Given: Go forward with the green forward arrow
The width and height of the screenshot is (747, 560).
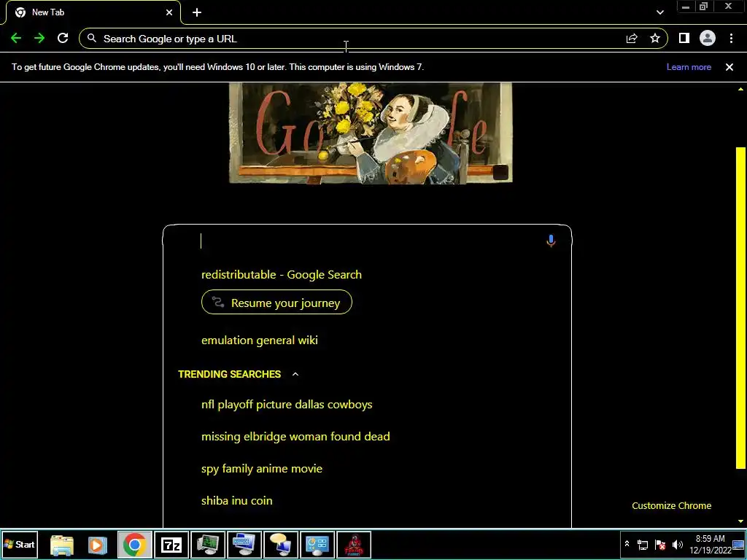Looking at the screenshot, I should click(39, 39).
